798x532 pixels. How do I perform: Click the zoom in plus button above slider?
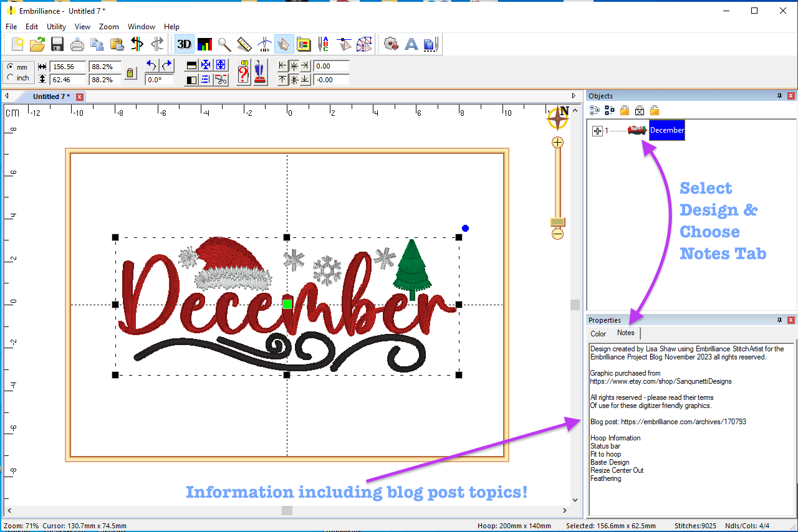[557, 142]
